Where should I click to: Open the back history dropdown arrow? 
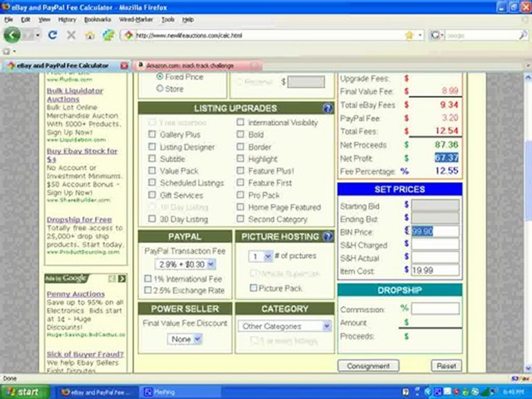click(x=38, y=35)
